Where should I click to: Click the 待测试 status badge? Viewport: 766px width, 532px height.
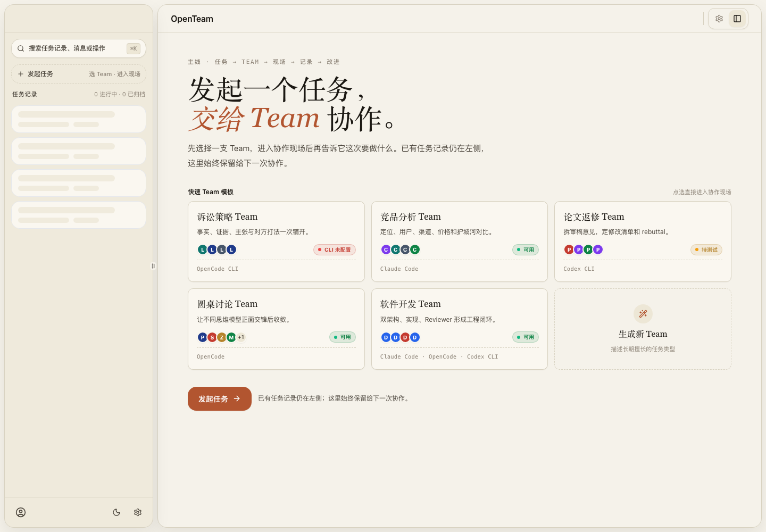click(x=706, y=250)
